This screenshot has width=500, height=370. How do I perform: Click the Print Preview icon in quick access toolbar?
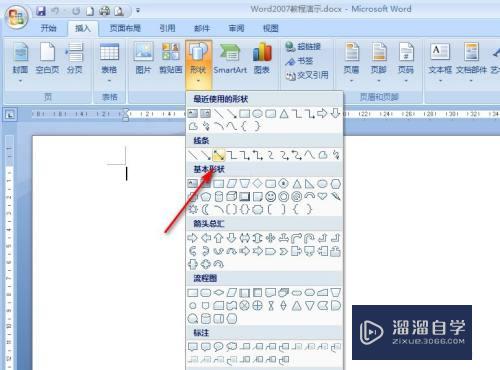(119, 11)
